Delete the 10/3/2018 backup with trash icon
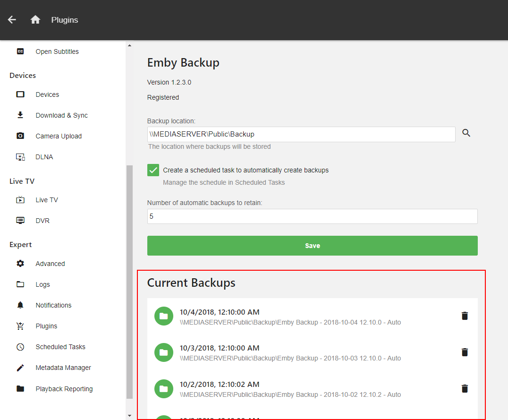508x420 pixels. [465, 352]
